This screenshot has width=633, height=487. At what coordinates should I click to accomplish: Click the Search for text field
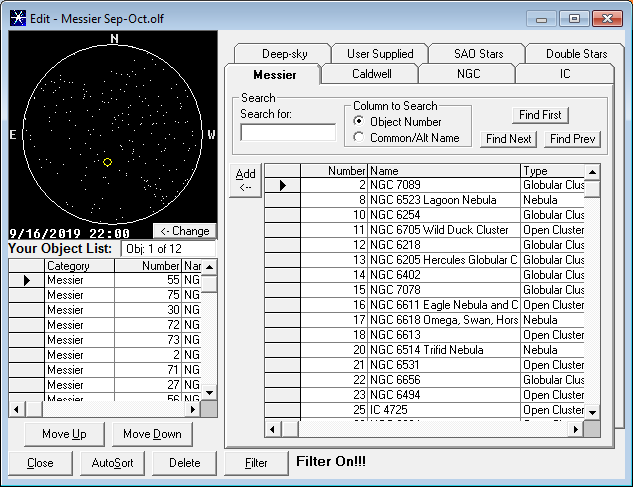click(x=288, y=132)
